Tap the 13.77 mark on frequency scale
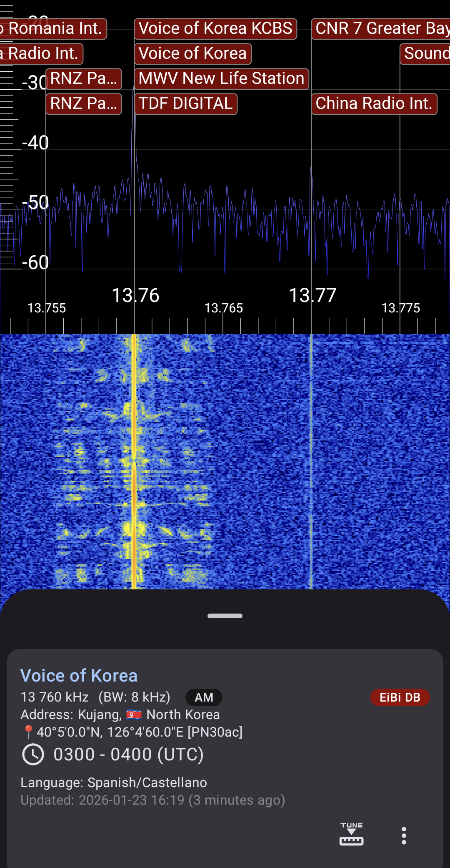The height and width of the screenshot is (868, 450). point(312,295)
